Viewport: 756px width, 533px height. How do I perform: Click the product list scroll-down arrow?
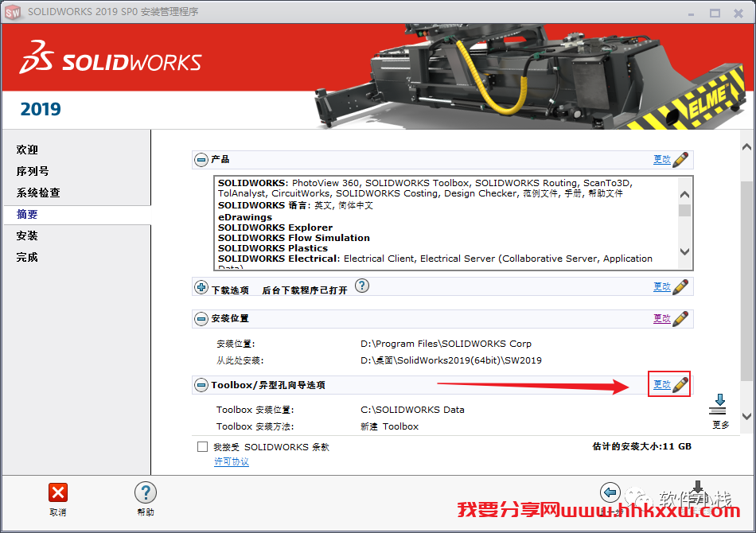(x=684, y=251)
